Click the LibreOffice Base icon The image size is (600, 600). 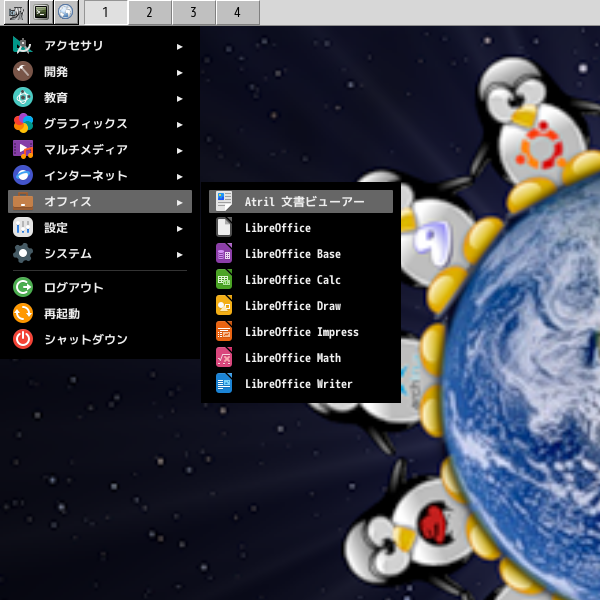[224, 254]
